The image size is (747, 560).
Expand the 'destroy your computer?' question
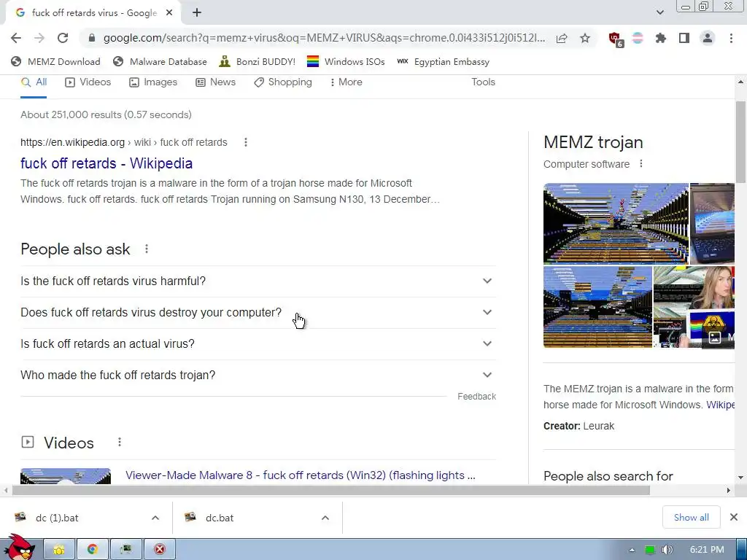click(258, 312)
